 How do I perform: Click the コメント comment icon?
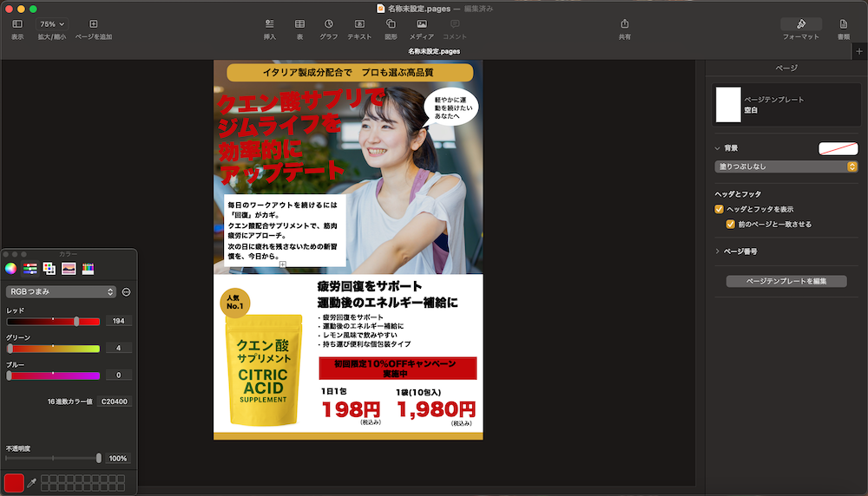coord(455,24)
